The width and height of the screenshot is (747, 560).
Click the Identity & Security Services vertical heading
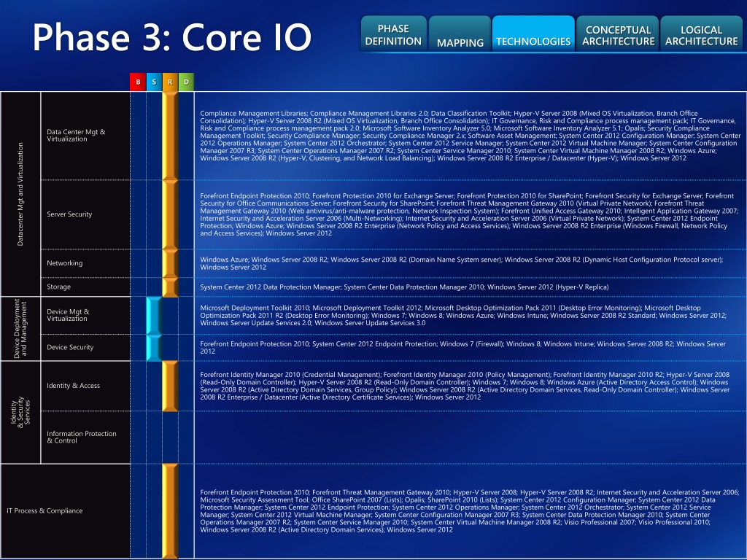coord(20,413)
